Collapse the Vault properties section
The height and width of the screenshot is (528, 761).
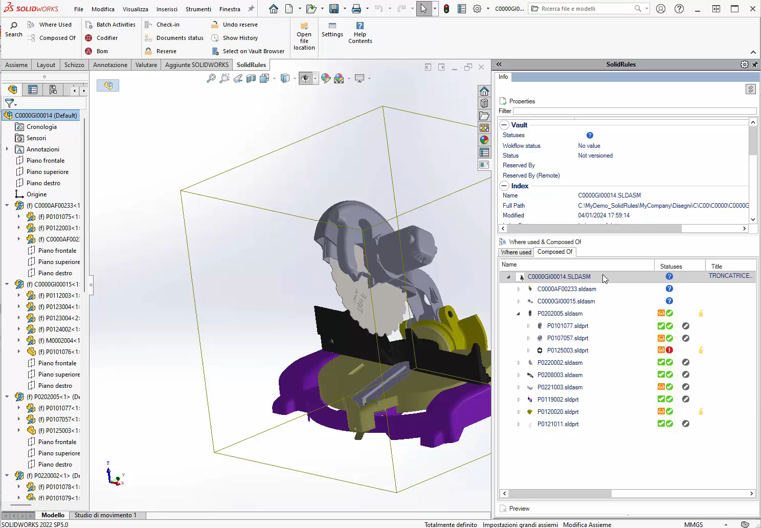tap(504, 125)
